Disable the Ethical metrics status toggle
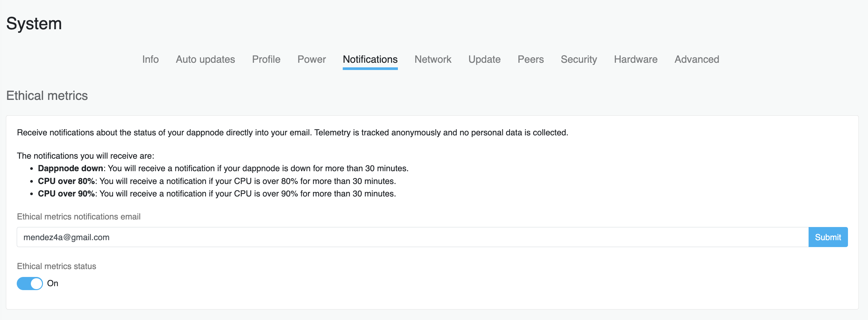This screenshot has height=320, width=868. click(30, 283)
